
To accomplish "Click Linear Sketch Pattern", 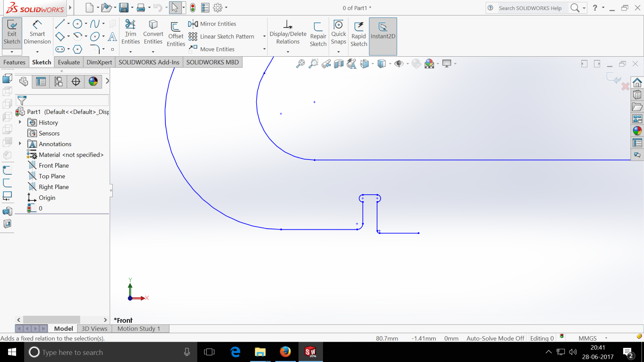I will coord(222,37).
